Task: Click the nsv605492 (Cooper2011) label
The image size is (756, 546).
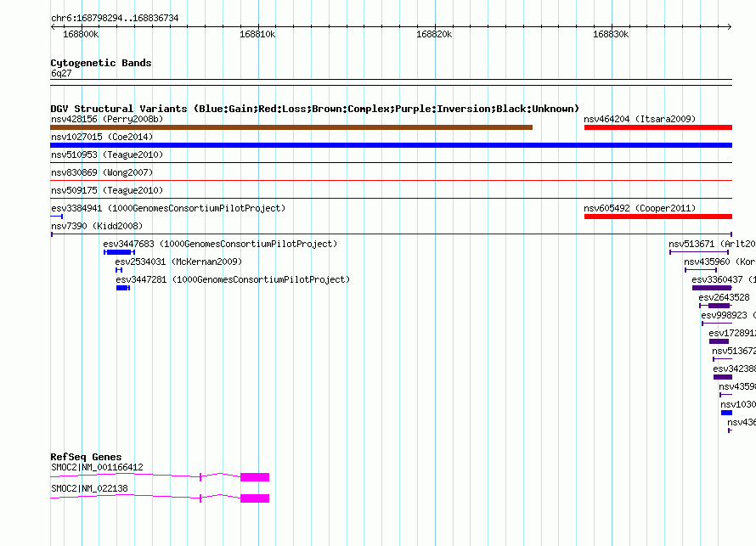Action: [640, 208]
